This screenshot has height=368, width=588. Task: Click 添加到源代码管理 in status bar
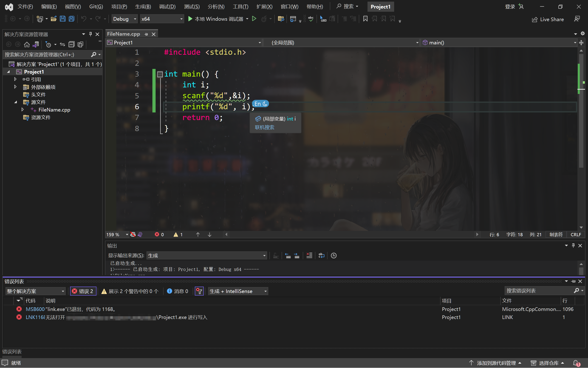495,363
